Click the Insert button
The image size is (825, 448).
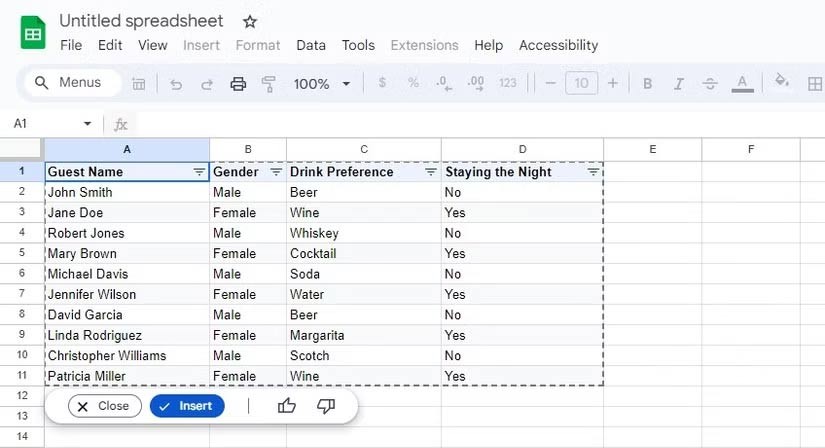point(187,406)
